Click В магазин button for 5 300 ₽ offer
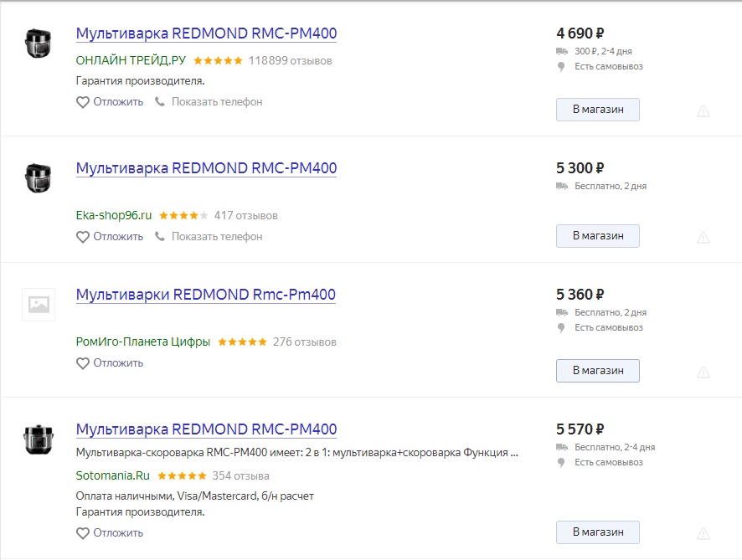 click(598, 236)
